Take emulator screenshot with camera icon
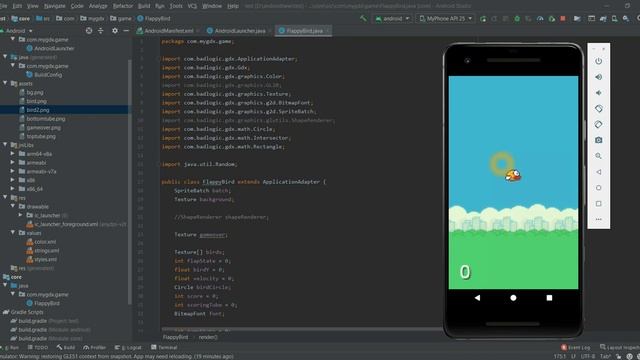 598,140
